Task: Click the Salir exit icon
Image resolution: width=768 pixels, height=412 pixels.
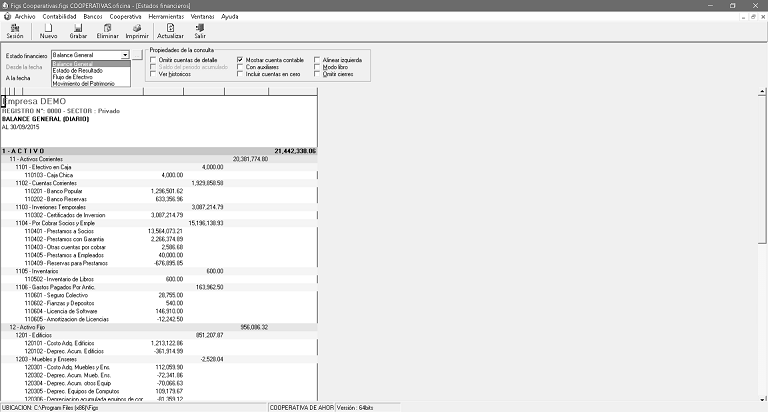Action: (200, 30)
